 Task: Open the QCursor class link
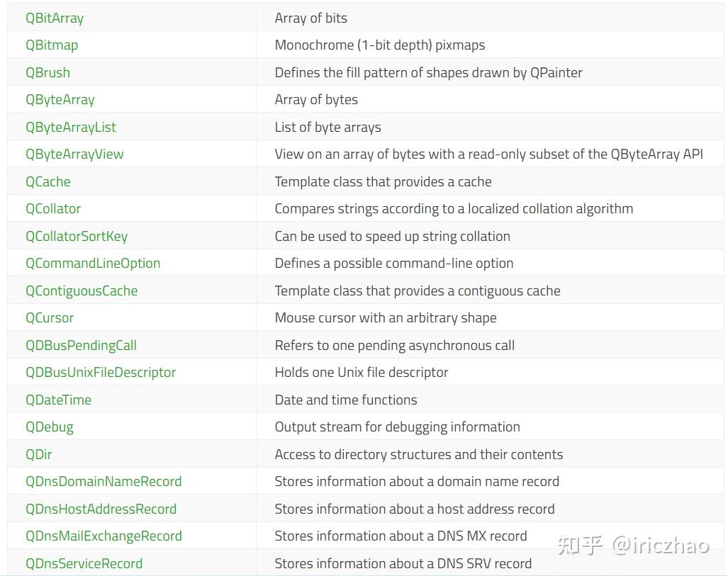click(x=50, y=317)
